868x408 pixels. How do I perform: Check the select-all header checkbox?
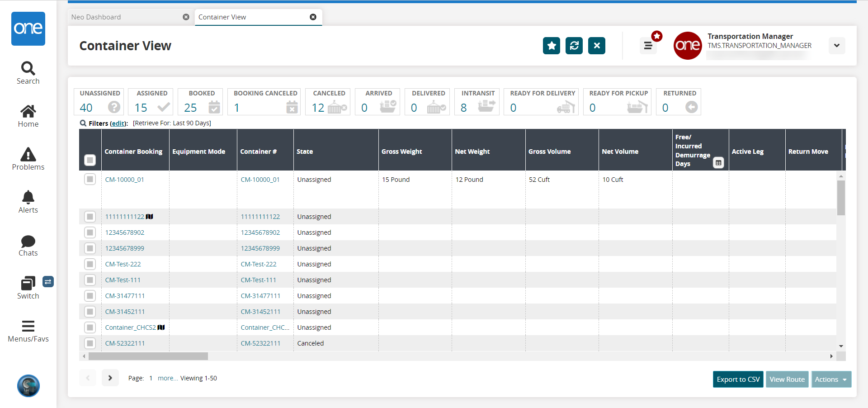(x=90, y=160)
